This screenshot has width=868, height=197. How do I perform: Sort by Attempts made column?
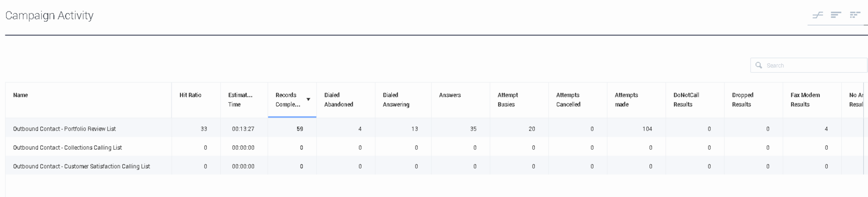point(626,100)
